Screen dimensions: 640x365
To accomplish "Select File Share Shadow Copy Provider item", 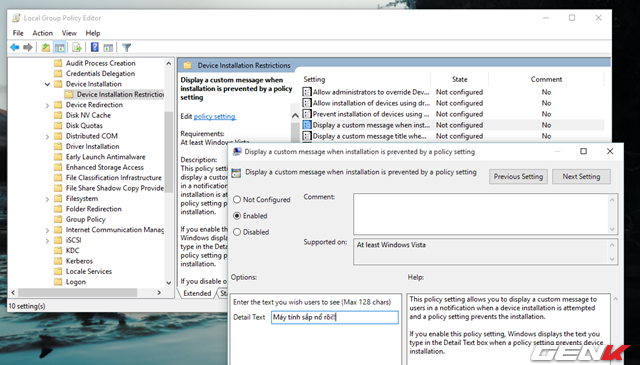I will pyautogui.click(x=115, y=188).
